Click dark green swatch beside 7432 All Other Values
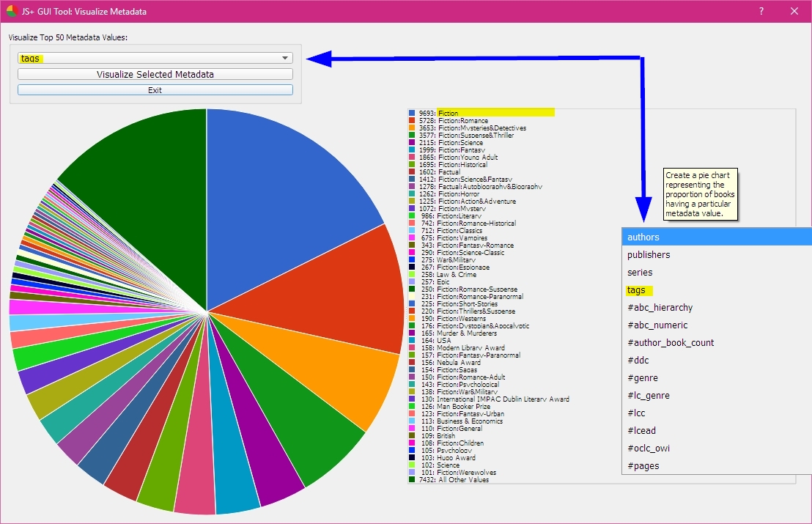Screen dimensions: 812x524 click(412, 479)
